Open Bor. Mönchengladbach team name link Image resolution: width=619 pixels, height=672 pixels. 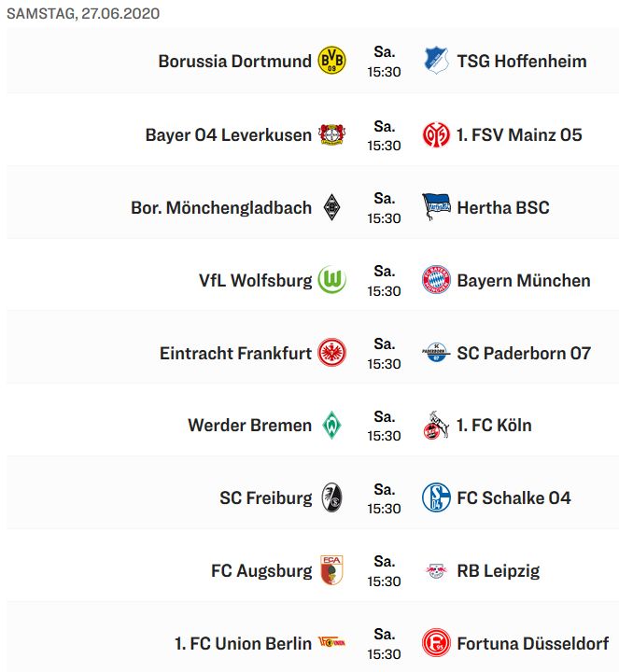point(221,207)
